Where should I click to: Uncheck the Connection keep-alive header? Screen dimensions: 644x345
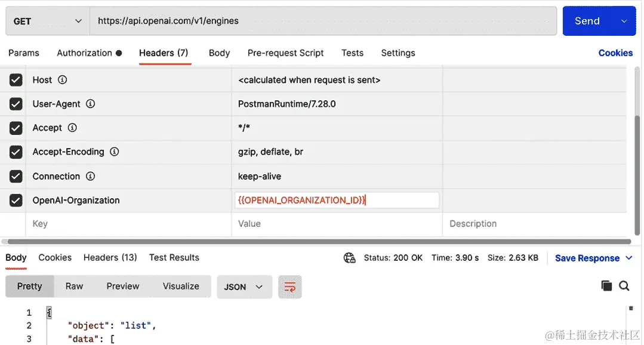(x=15, y=176)
